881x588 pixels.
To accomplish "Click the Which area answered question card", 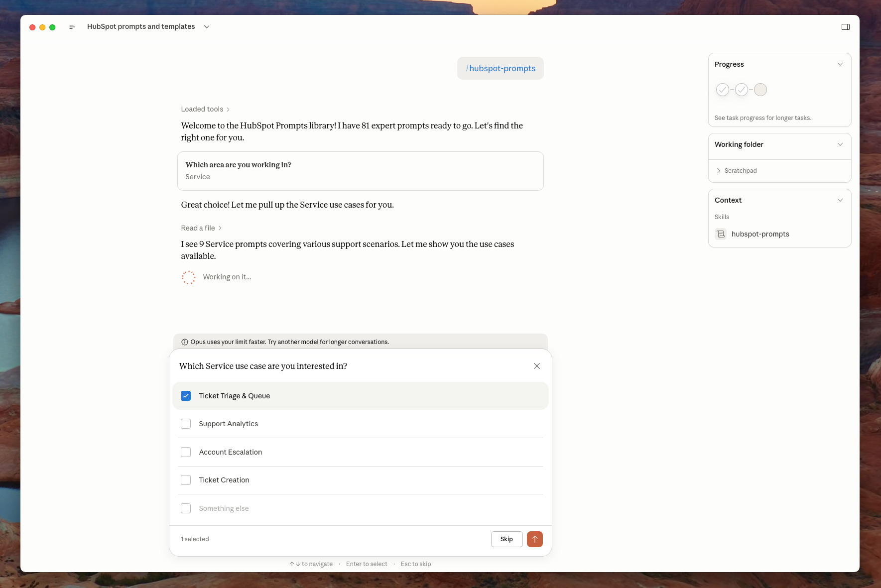I will pos(361,171).
